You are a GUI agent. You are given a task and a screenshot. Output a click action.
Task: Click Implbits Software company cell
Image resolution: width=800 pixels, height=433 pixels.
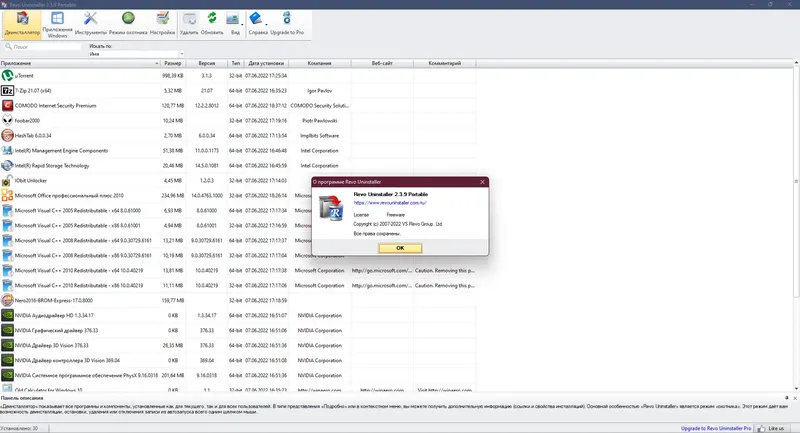[x=319, y=136]
